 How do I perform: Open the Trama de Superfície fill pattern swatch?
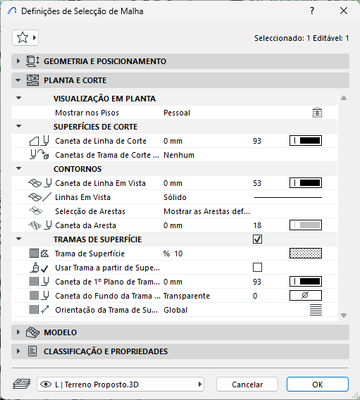305,253
